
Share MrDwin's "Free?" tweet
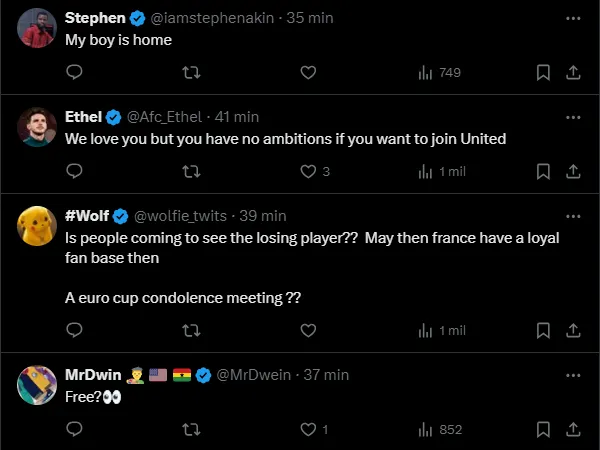[573, 429]
